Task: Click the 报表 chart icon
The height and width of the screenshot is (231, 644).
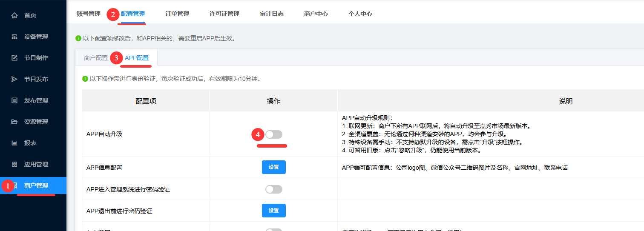Action: point(14,143)
